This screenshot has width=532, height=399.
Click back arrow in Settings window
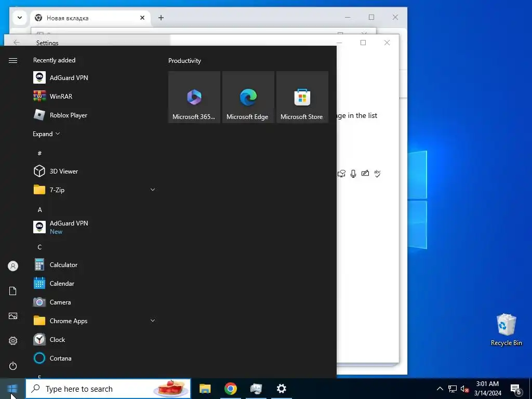(x=16, y=43)
